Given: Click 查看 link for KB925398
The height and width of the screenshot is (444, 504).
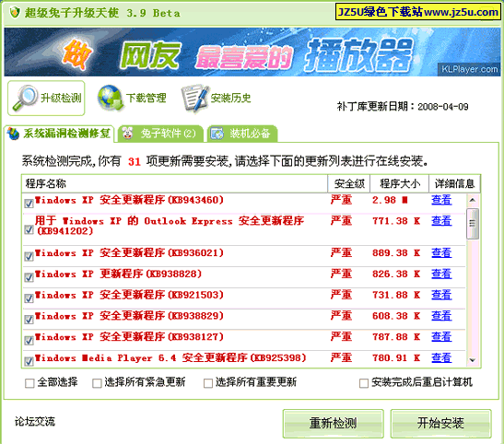Looking at the screenshot, I should pyautogui.click(x=441, y=357).
